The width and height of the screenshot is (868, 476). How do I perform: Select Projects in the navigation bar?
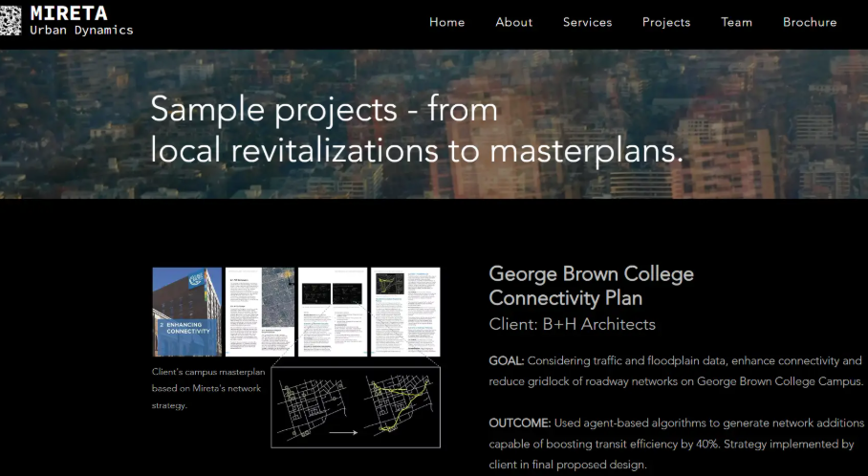click(665, 22)
